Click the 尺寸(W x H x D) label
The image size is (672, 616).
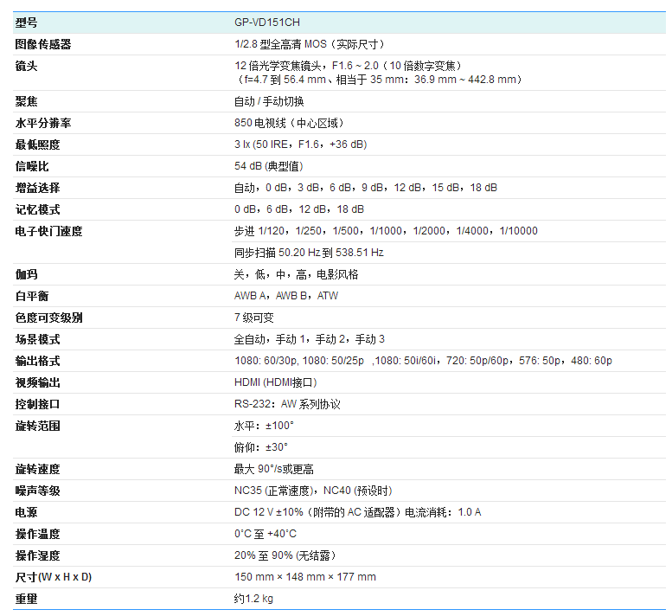coord(53,577)
